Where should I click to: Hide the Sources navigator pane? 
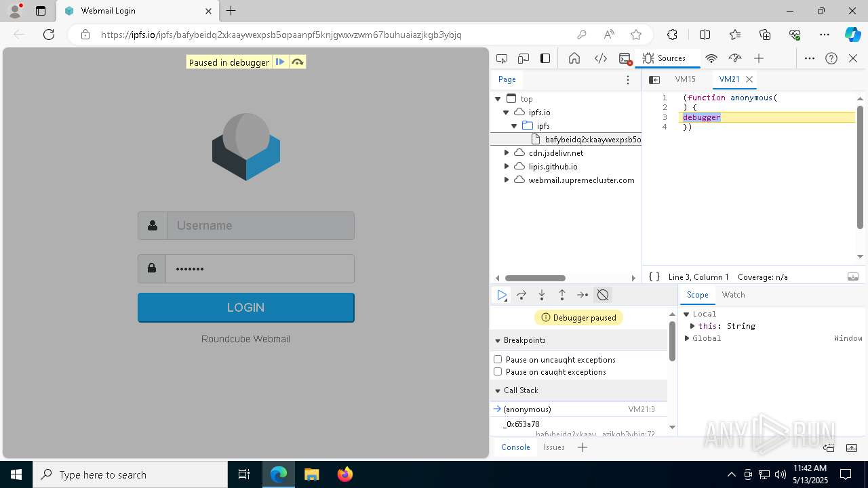[654, 79]
